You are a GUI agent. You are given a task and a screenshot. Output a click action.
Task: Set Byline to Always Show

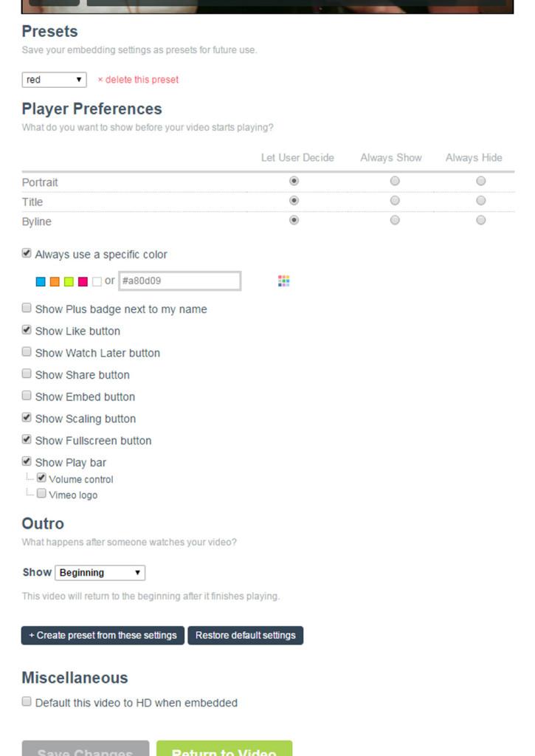click(395, 220)
